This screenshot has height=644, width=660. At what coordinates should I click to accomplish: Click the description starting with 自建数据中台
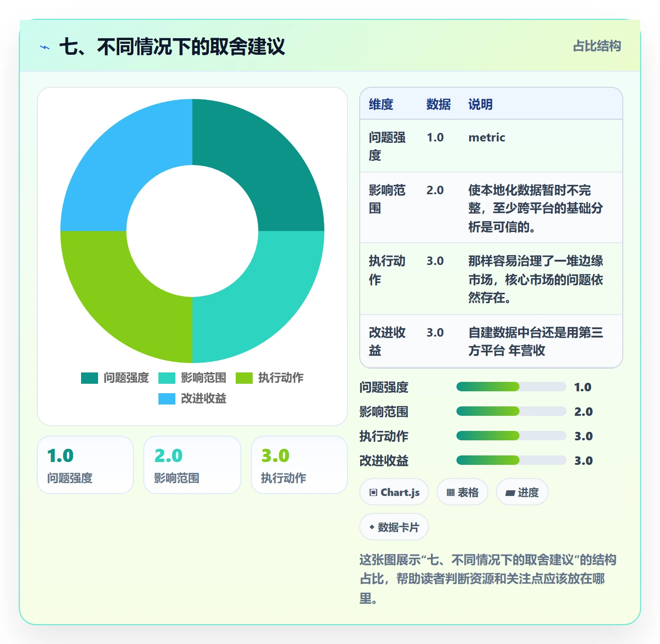point(536,341)
